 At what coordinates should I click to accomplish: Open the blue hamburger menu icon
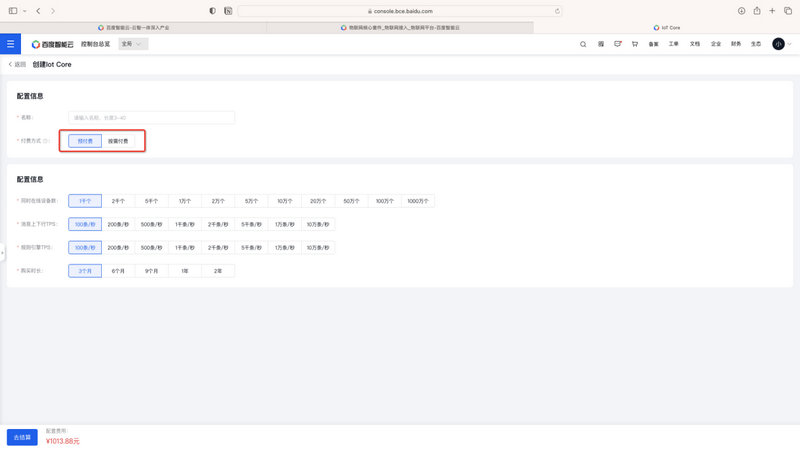point(11,44)
